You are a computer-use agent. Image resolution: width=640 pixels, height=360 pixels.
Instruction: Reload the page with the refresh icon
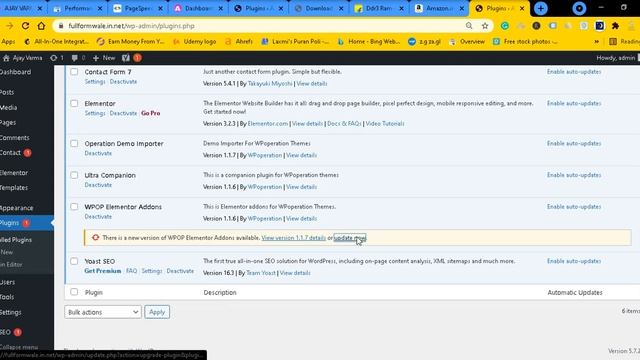[x=25, y=26]
